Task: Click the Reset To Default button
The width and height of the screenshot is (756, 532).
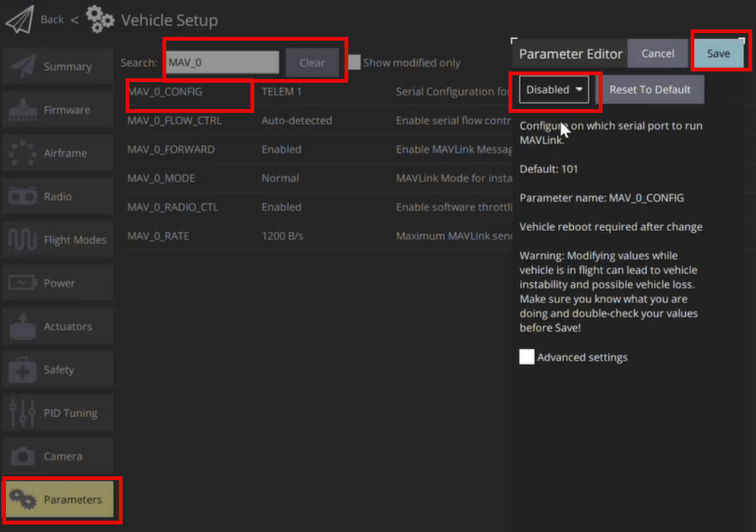Action: point(650,90)
